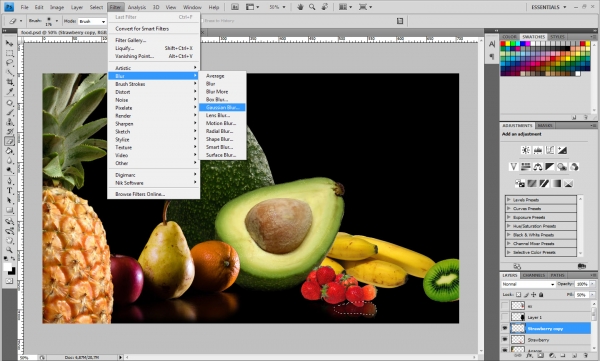Add a Vibrance adjustment
The height and width of the screenshot is (361, 600).
514,167
